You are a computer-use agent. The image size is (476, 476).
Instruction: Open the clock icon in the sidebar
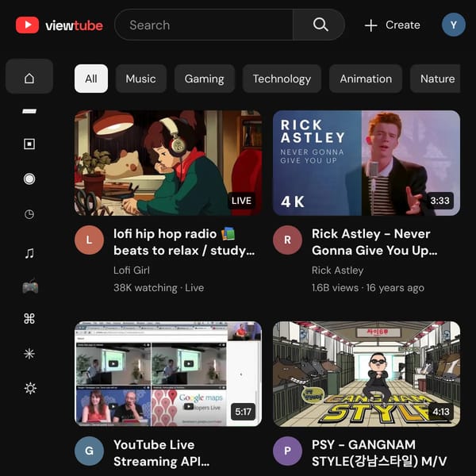point(29,214)
